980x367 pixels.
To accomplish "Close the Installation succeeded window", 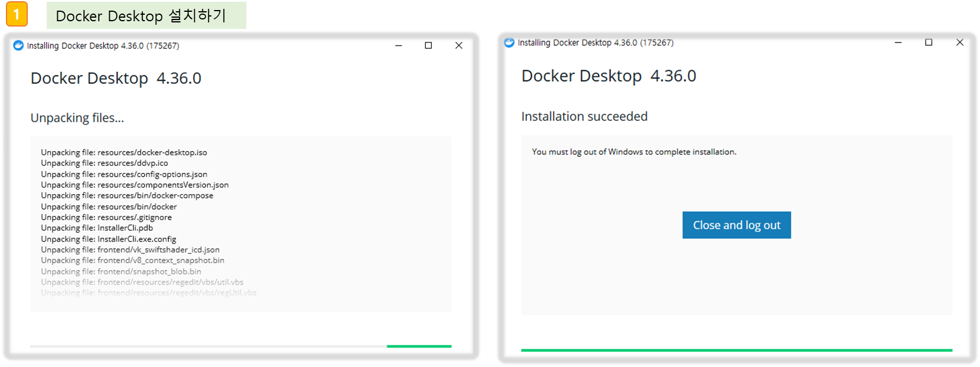I will pos(960,42).
